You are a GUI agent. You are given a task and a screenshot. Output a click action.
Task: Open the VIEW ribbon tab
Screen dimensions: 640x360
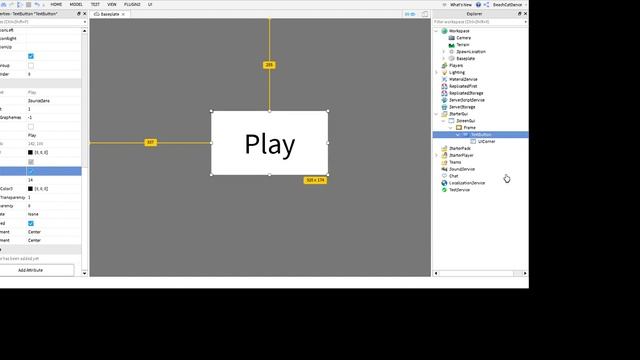(112, 4)
